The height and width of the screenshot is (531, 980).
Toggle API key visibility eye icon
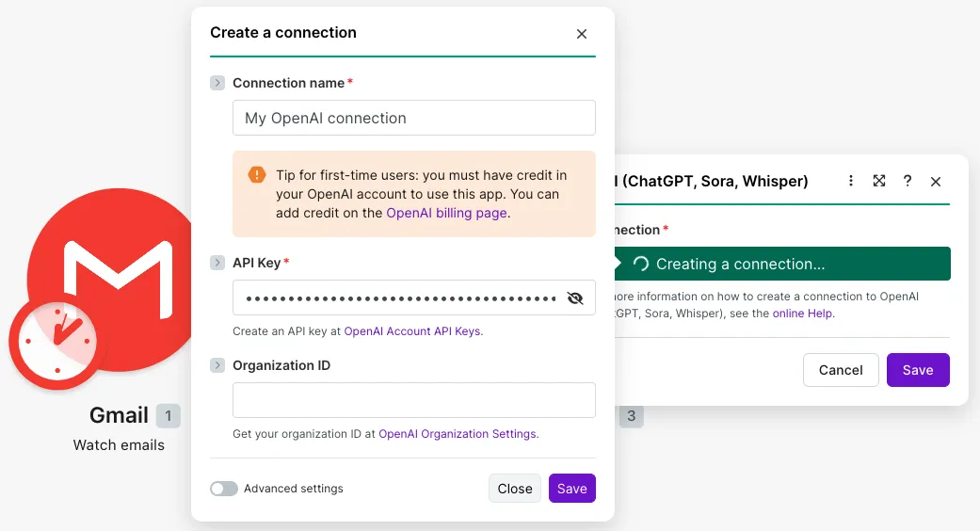click(x=575, y=298)
